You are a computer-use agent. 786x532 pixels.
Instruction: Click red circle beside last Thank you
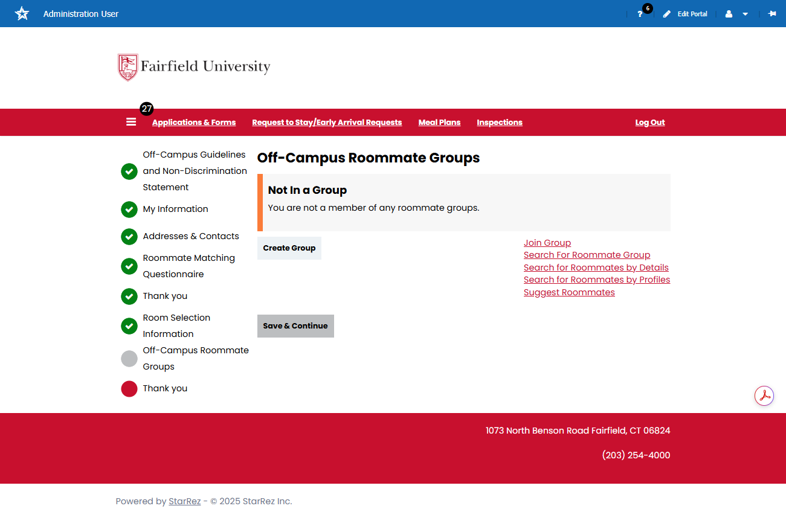(x=129, y=389)
